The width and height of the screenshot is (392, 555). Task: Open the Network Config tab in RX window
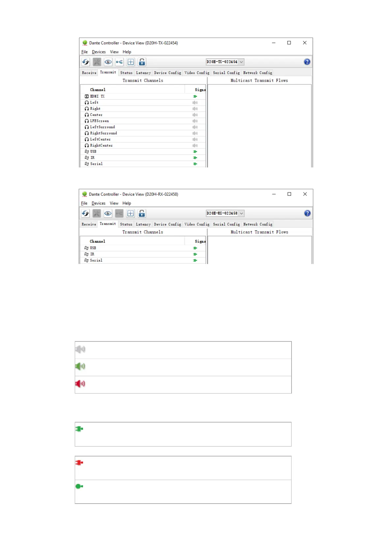(258, 224)
